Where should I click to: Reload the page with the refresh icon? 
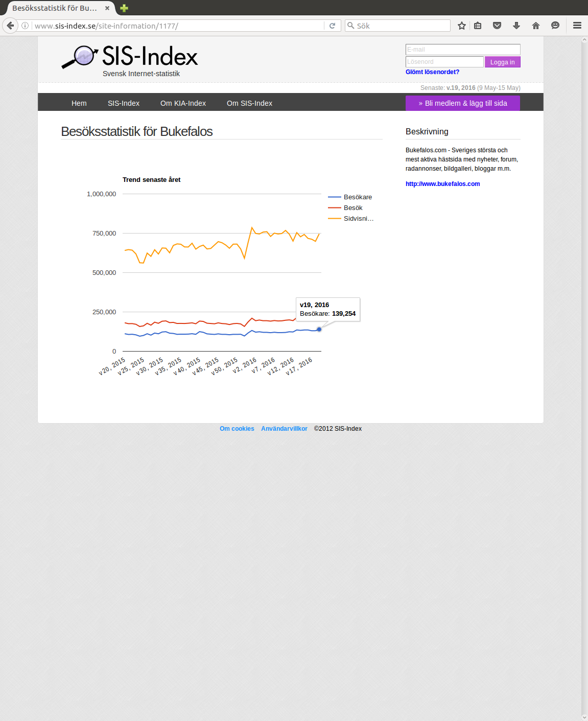332,26
